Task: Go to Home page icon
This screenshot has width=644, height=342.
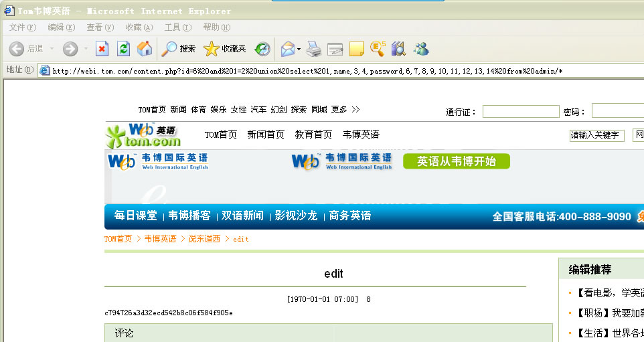Action: pos(145,48)
